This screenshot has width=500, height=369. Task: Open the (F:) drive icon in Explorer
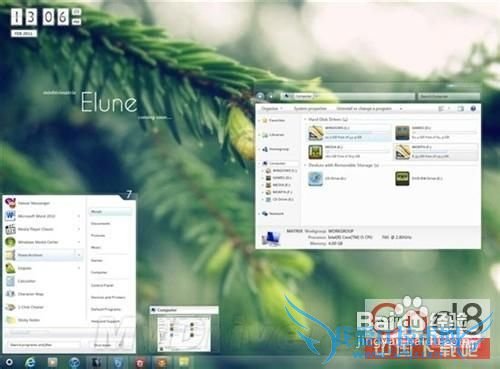click(x=402, y=152)
